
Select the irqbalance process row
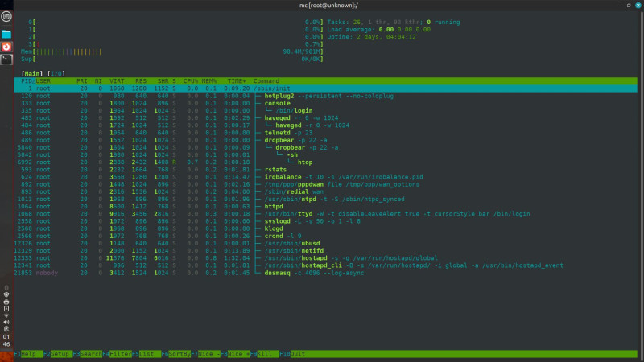pyautogui.click(x=325, y=177)
